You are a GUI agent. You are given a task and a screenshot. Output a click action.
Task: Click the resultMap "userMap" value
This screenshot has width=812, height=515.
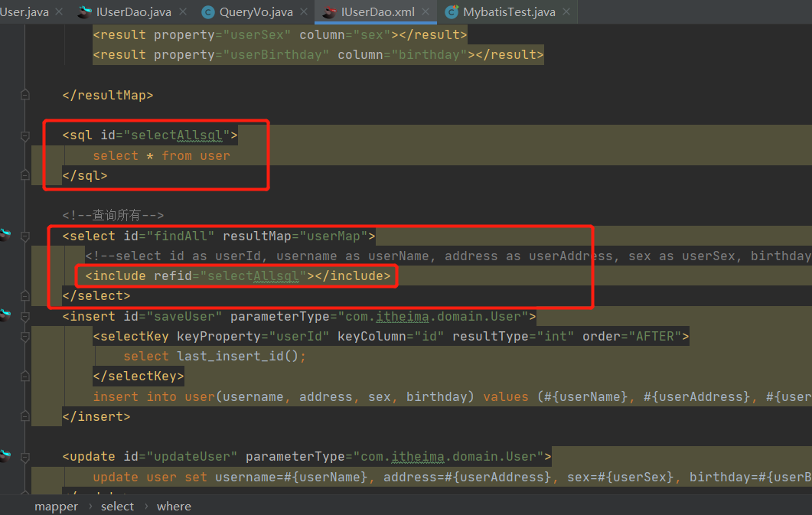tap(334, 236)
